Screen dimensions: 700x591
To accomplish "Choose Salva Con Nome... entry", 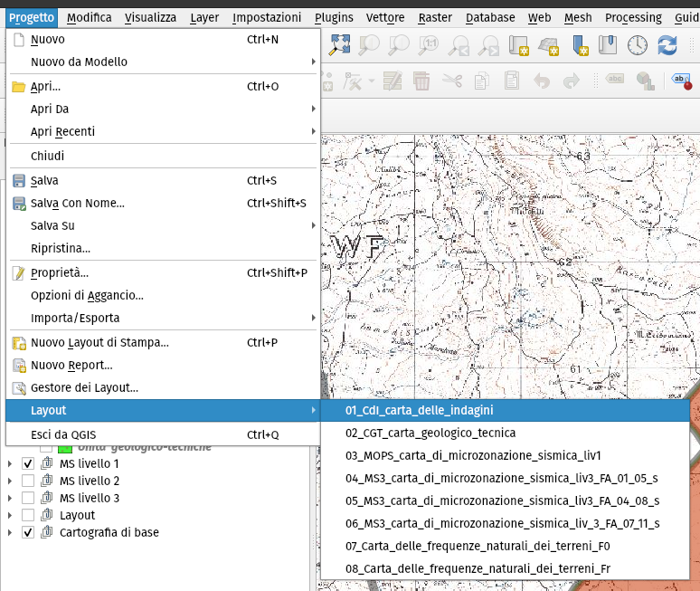I will [x=163, y=204].
